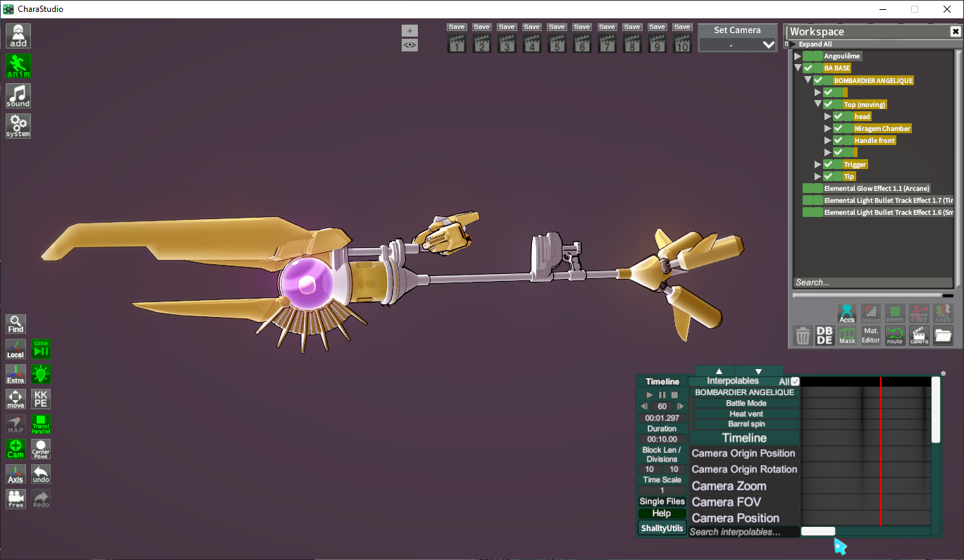Screen dimensions: 964x560
Task: Select the Barrel spin interpolable
Action: click(x=746, y=424)
